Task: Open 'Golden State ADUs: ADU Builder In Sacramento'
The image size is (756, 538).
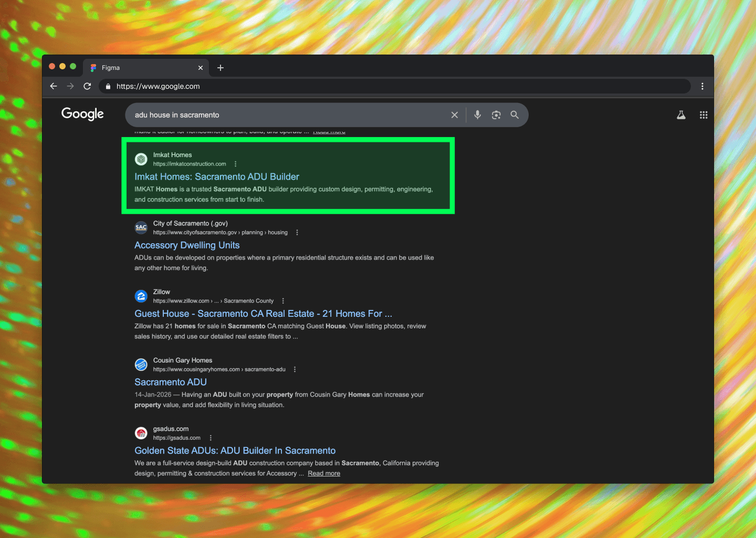Action: pyautogui.click(x=235, y=451)
